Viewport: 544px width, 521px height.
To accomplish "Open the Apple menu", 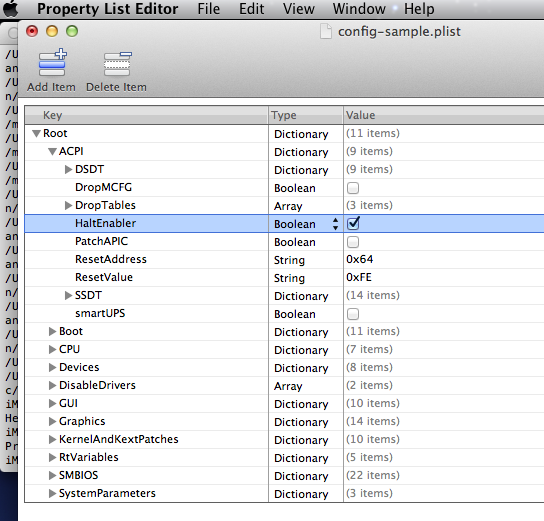I will 11,9.
